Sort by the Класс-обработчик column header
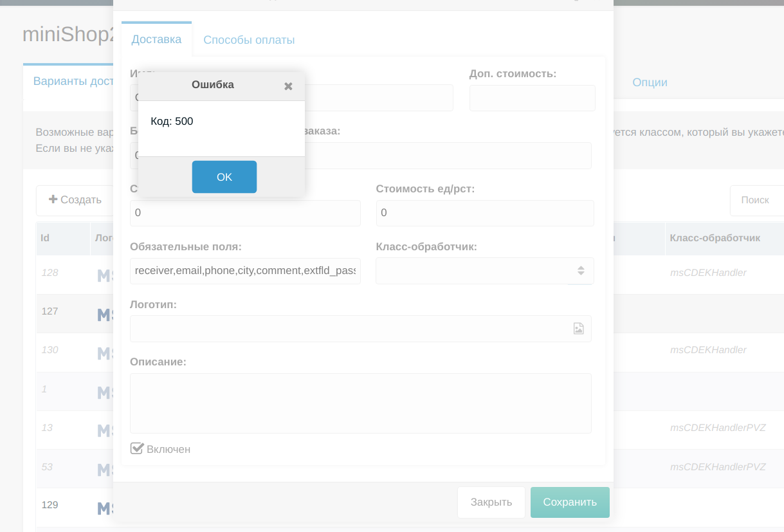The width and height of the screenshot is (784, 532). point(715,238)
